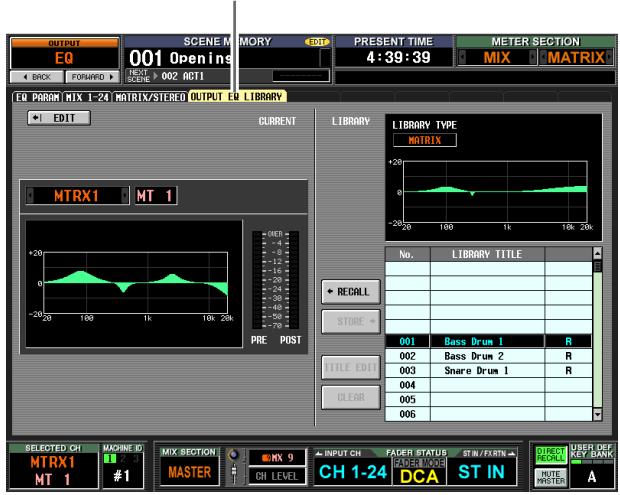Select library row 003 Snare Drum 1

point(488,370)
